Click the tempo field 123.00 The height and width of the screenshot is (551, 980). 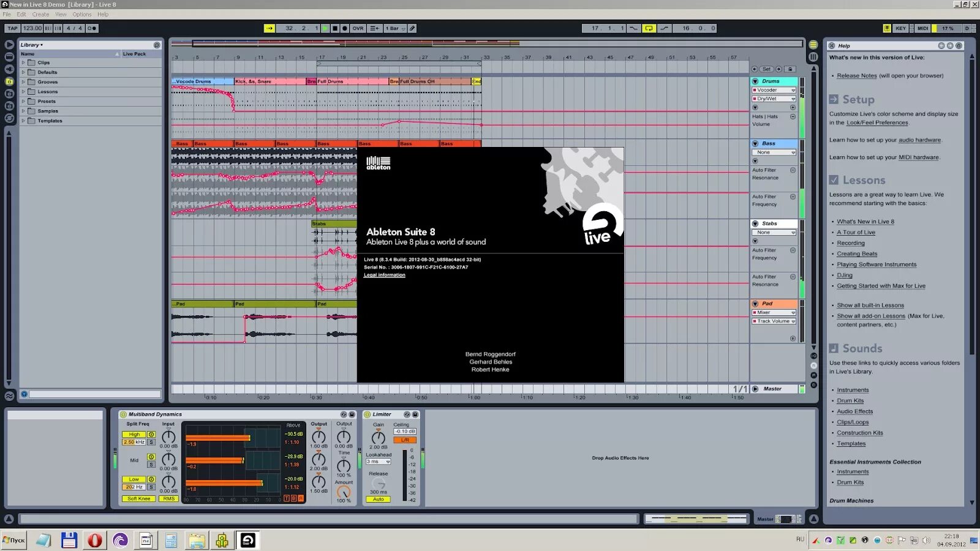pos(32,28)
